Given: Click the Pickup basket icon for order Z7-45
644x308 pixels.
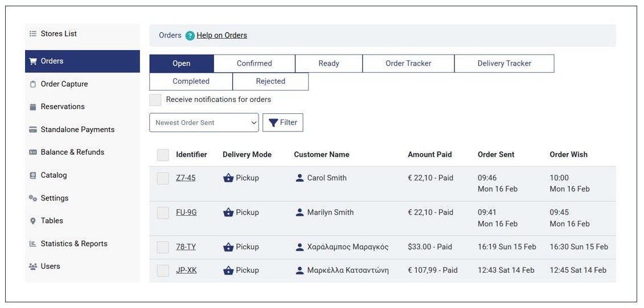Looking at the screenshot, I should [x=228, y=178].
